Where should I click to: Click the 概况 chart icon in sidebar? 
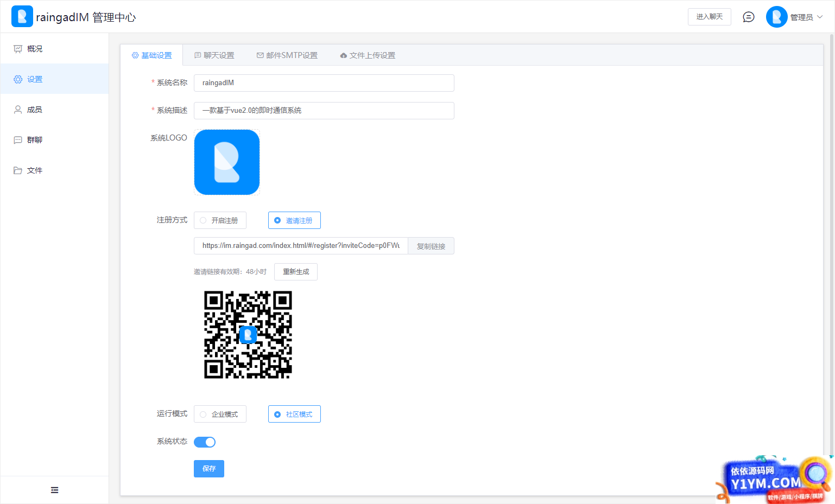[18, 49]
